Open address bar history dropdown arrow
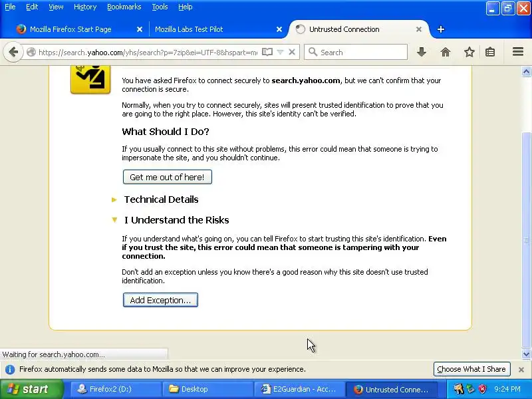532x399 pixels. [x=280, y=52]
